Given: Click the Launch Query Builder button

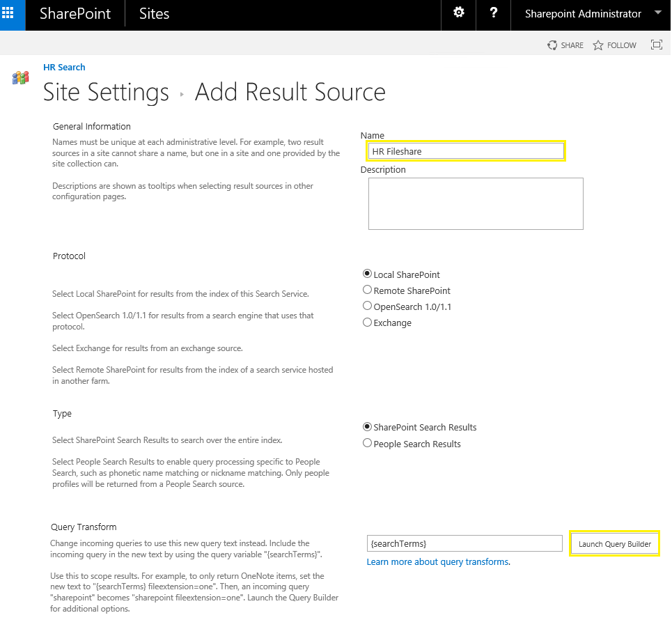Looking at the screenshot, I should coord(614,543).
